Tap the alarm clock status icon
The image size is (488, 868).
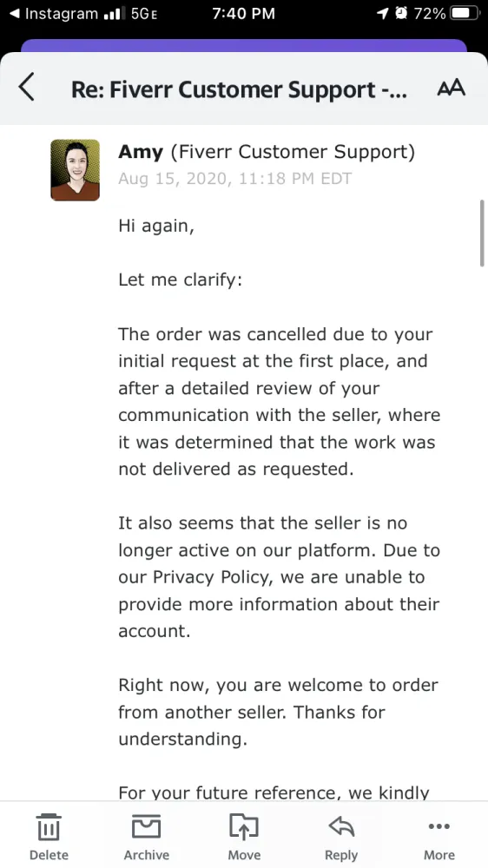click(x=400, y=13)
